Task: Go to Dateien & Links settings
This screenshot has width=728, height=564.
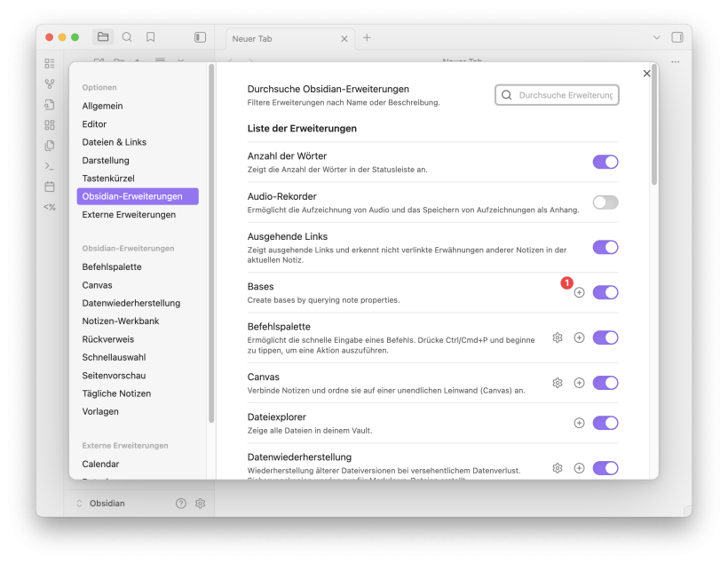Action: (138, 142)
